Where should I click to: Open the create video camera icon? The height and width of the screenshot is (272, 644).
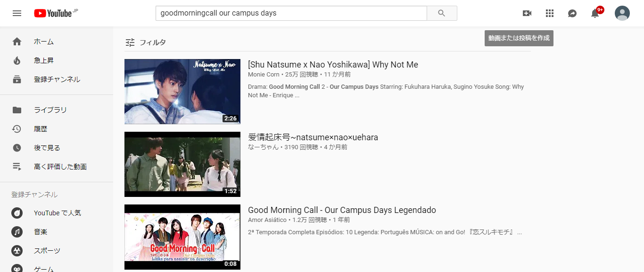point(527,13)
